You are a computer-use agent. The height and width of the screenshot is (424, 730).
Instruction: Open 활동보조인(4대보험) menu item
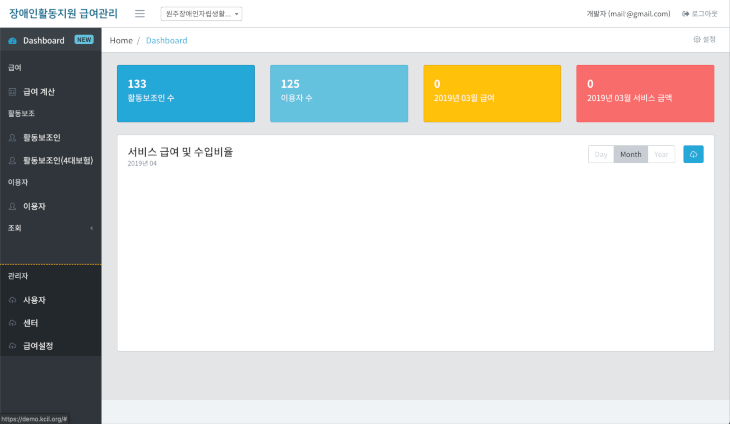click(x=57, y=160)
